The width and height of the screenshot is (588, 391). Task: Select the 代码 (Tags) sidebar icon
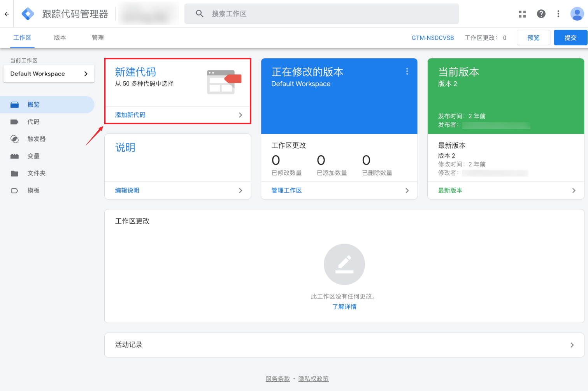coord(14,121)
